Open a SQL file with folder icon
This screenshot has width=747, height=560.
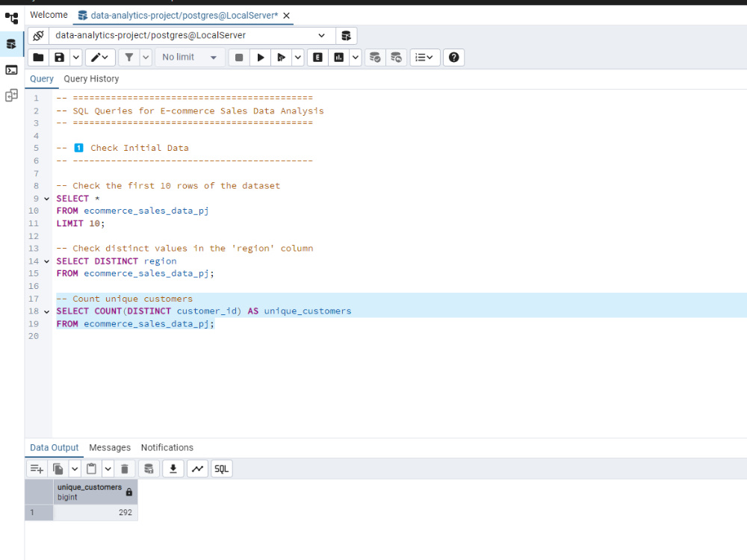pos(39,57)
